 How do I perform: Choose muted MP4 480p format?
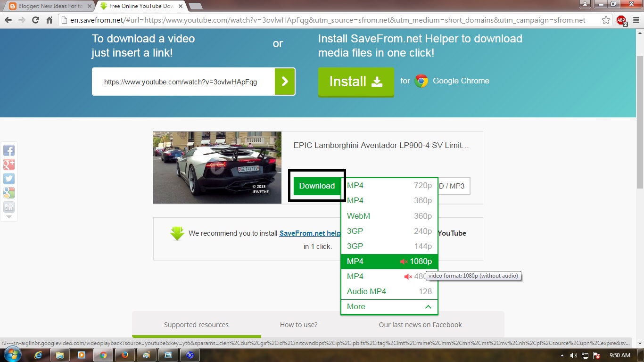click(x=389, y=276)
